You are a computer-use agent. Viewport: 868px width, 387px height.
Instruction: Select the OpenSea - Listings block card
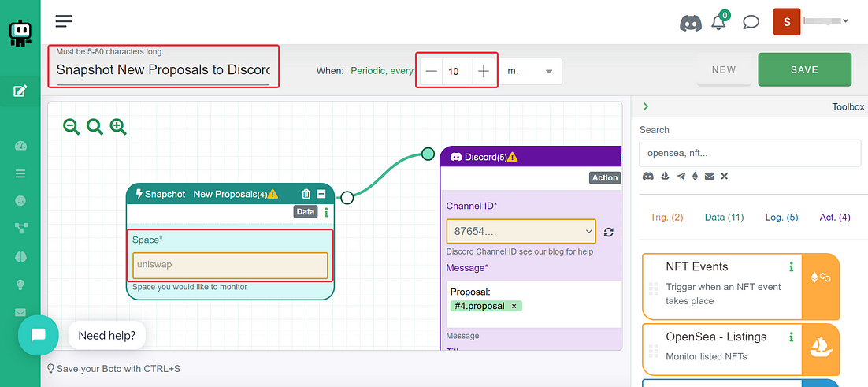(740, 349)
